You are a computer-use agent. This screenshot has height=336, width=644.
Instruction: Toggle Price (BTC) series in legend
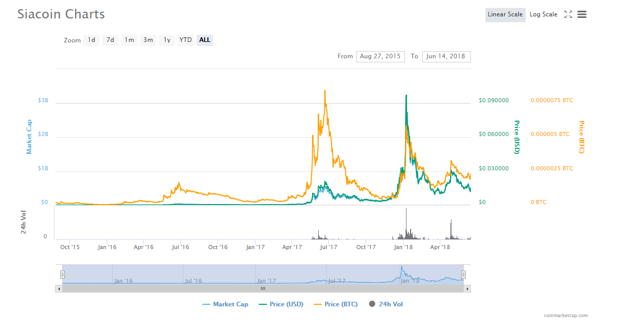click(336, 304)
